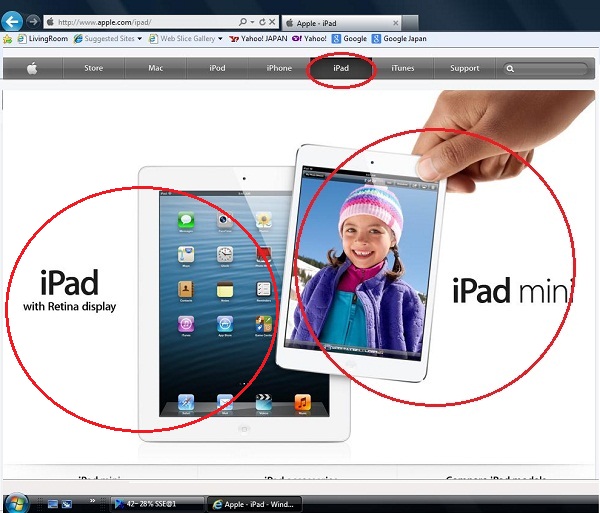The height and width of the screenshot is (513, 600).
Task: Go to the iPod section
Action: tap(217, 68)
